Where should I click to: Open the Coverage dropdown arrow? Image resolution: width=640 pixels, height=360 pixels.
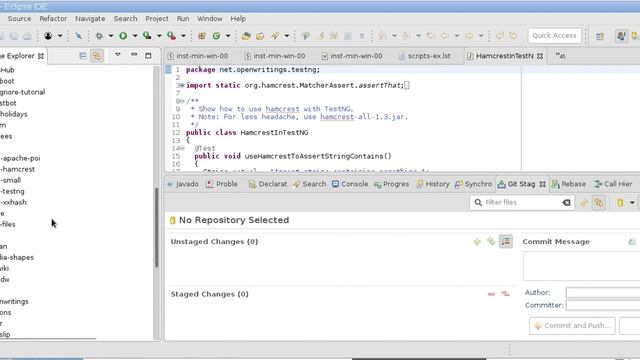click(x=159, y=36)
